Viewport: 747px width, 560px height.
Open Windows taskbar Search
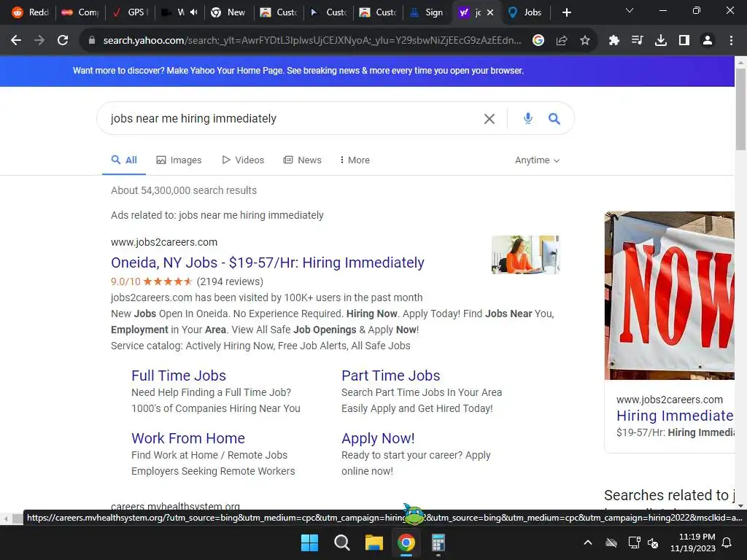pos(341,542)
